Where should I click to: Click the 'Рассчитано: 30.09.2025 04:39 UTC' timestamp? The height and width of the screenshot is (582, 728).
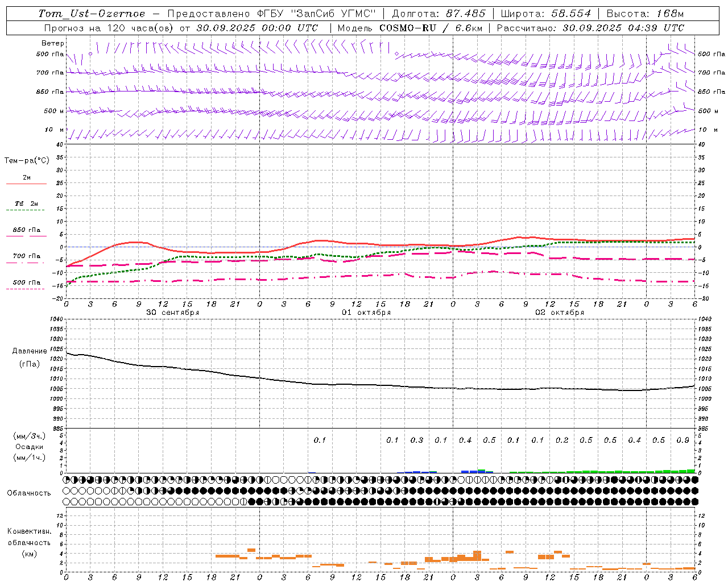590,28
